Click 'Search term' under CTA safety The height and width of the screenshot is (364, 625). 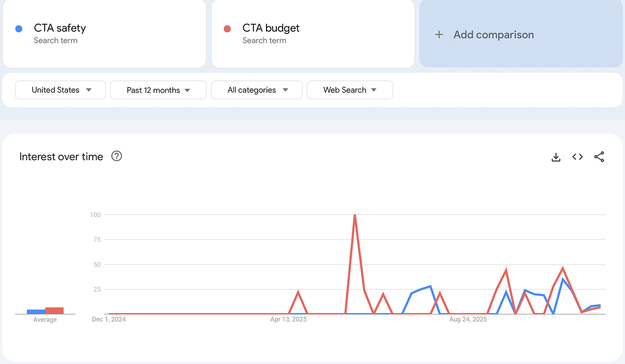(56, 41)
